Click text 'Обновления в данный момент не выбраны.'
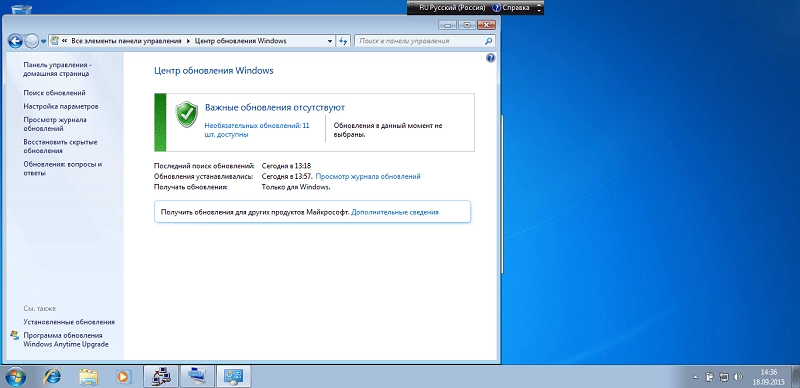The width and height of the screenshot is (800, 388). pos(388,130)
